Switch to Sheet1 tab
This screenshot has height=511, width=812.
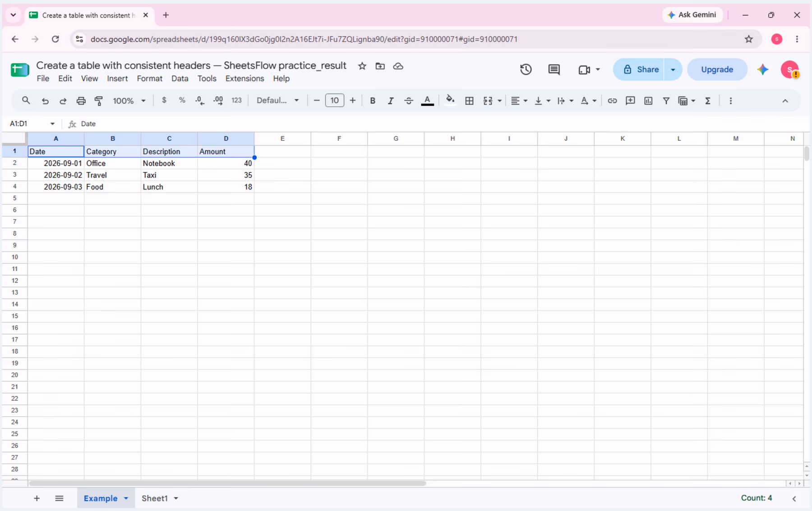154,498
